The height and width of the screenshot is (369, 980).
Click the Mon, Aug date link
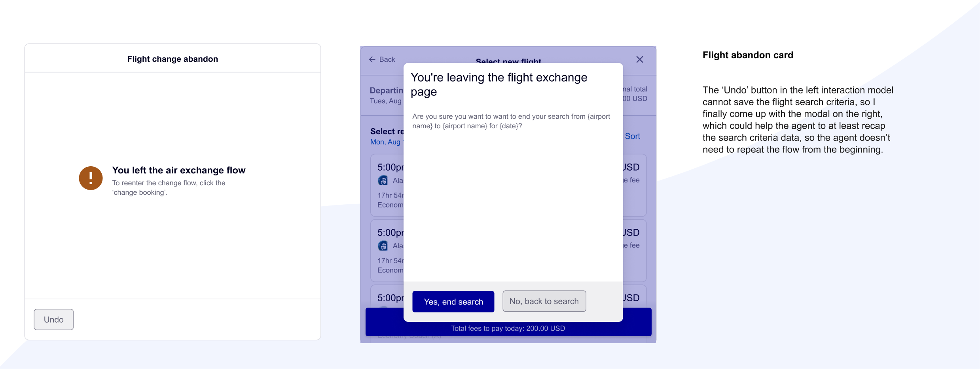point(387,142)
